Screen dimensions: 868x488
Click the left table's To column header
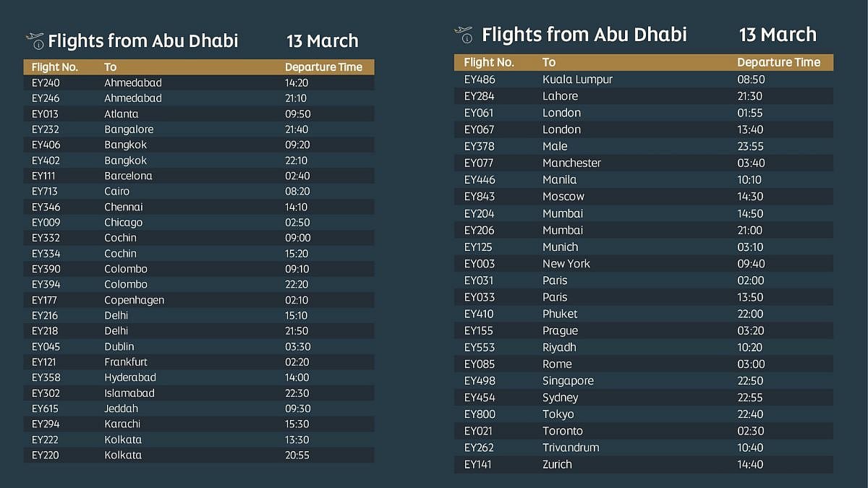(110, 67)
